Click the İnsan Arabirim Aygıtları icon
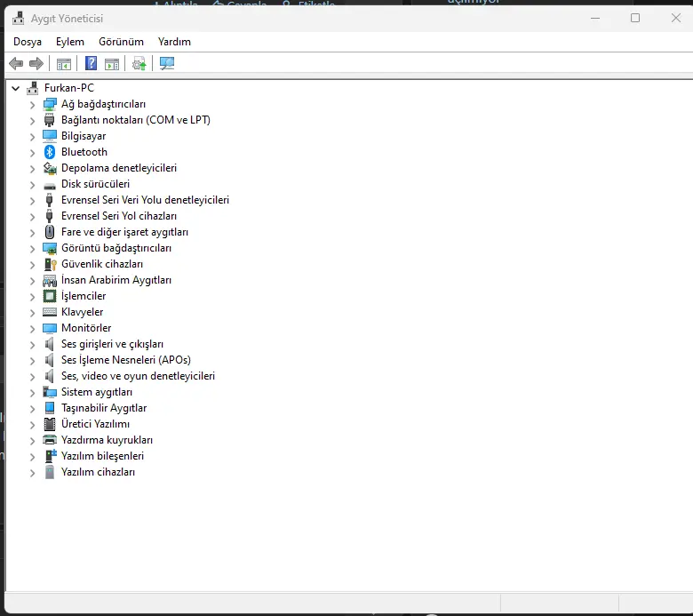 point(50,280)
